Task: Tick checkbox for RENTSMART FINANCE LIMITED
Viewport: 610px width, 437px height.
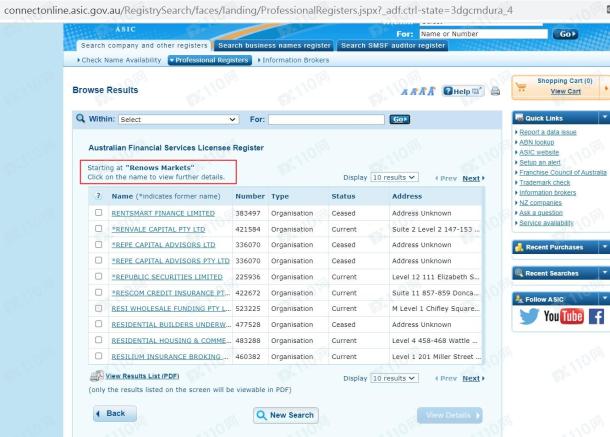Action: [98, 212]
